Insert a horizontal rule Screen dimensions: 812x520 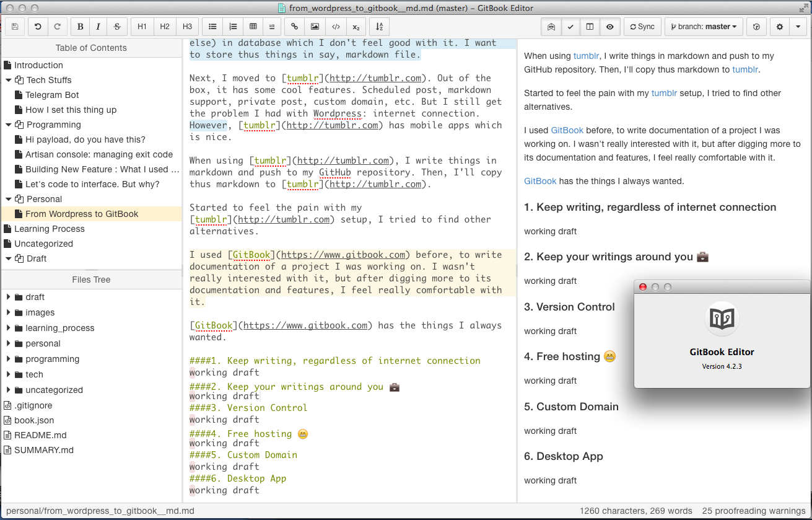(272, 27)
